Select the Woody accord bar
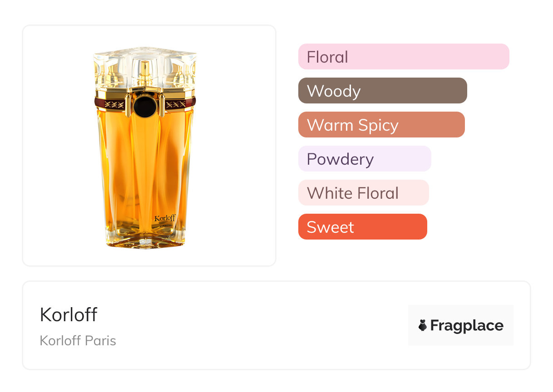Image resolution: width=553 pixels, height=392 pixels. coord(382,91)
